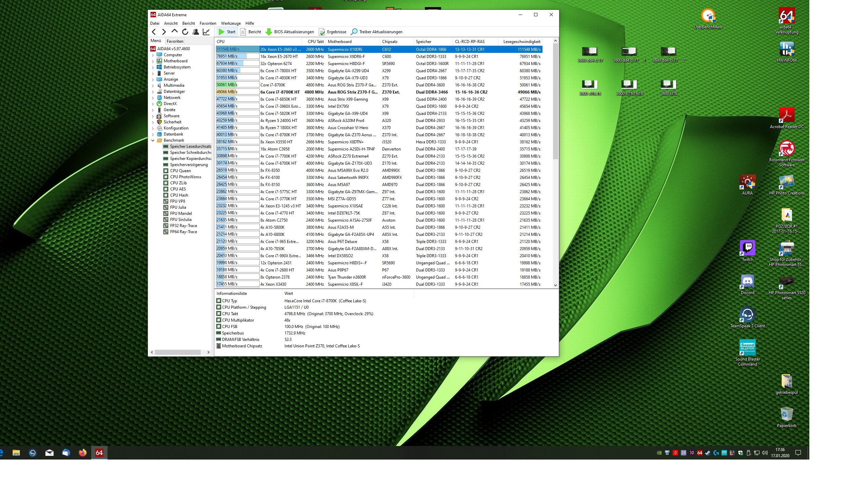The width and height of the screenshot is (868, 488).
Task: Open the Werkzeuge menu
Action: 231,23
